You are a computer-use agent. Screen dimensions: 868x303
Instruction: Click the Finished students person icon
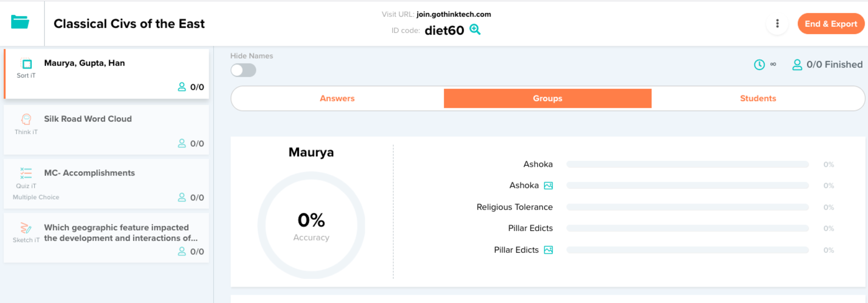(x=797, y=65)
